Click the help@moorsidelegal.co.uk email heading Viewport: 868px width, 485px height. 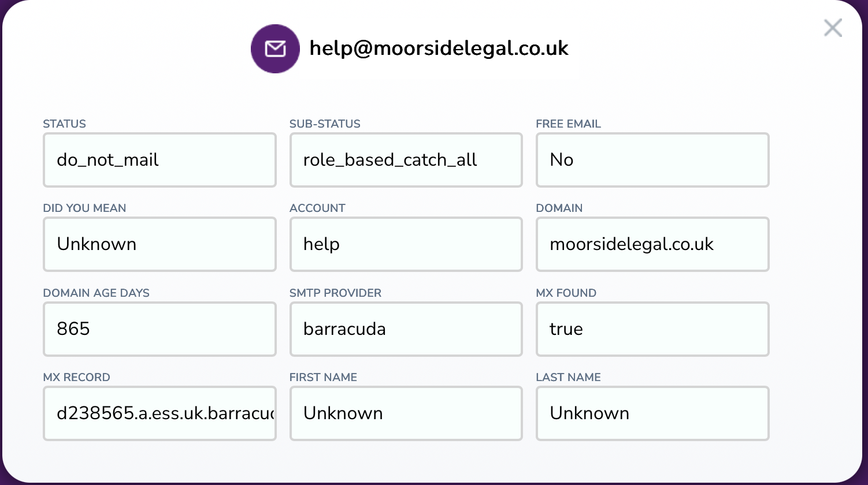tap(439, 48)
